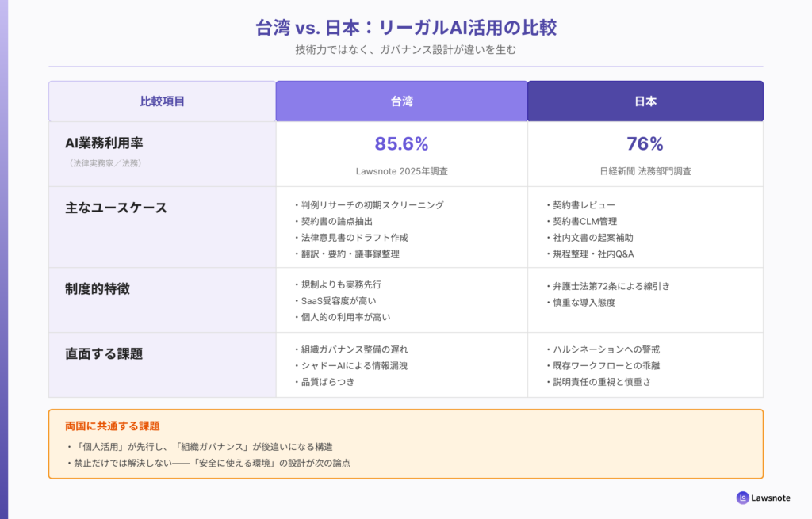
Task: Click 契約書の論点抽出 bullet
Action: pyautogui.click(x=333, y=222)
